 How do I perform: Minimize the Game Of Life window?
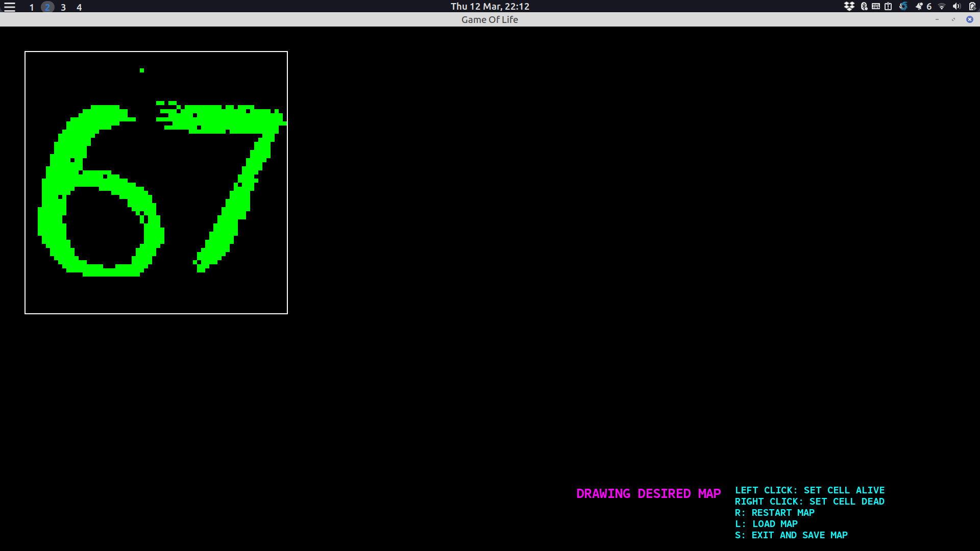pyautogui.click(x=937, y=19)
